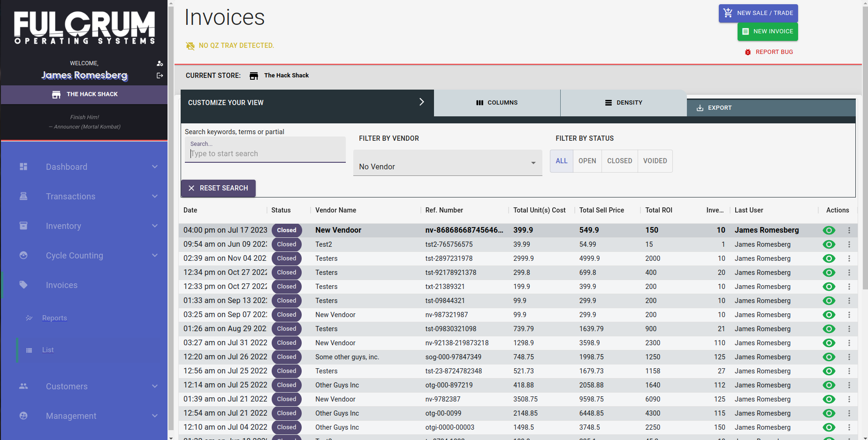Select the Closed status filter

619,161
